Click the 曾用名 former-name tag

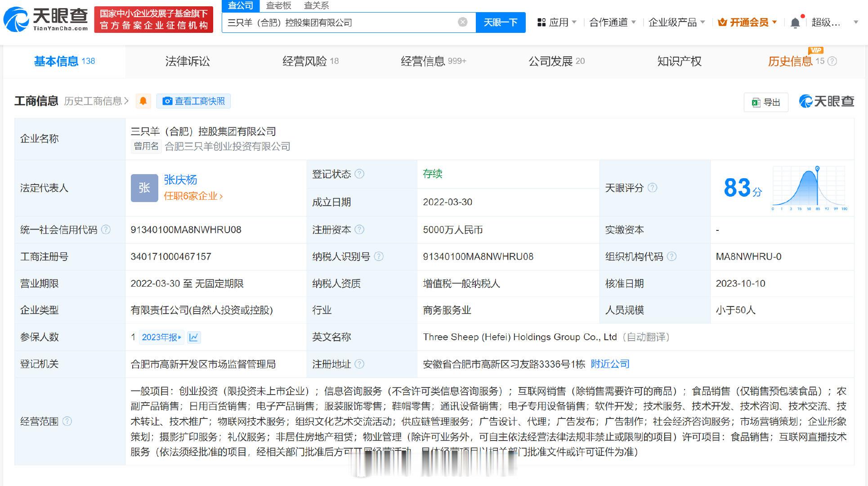[146, 146]
